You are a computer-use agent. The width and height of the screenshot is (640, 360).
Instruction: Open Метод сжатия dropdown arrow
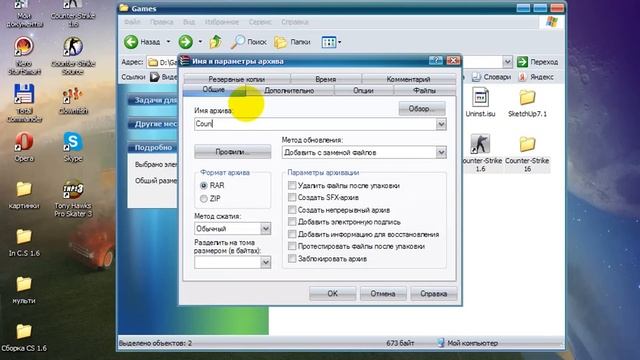[265, 229]
